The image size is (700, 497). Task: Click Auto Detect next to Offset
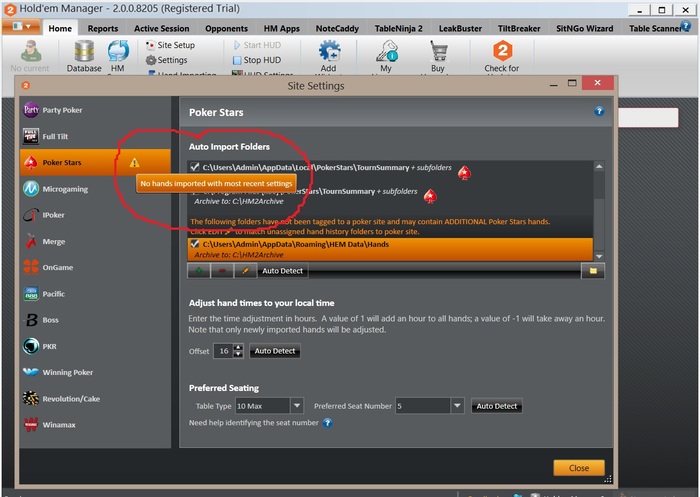pyautogui.click(x=275, y=351)
